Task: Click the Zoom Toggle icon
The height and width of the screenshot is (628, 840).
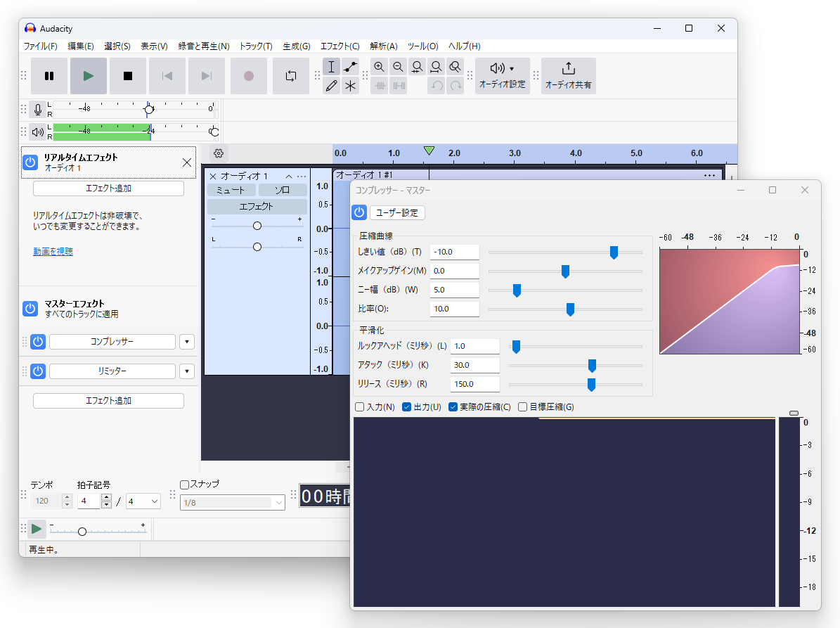Action: [455, 67]
